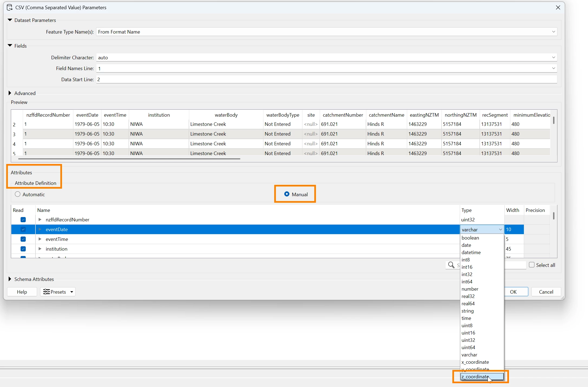
Task: Choose z_coordinate from the type list
Action: click(x=475, y=376)
